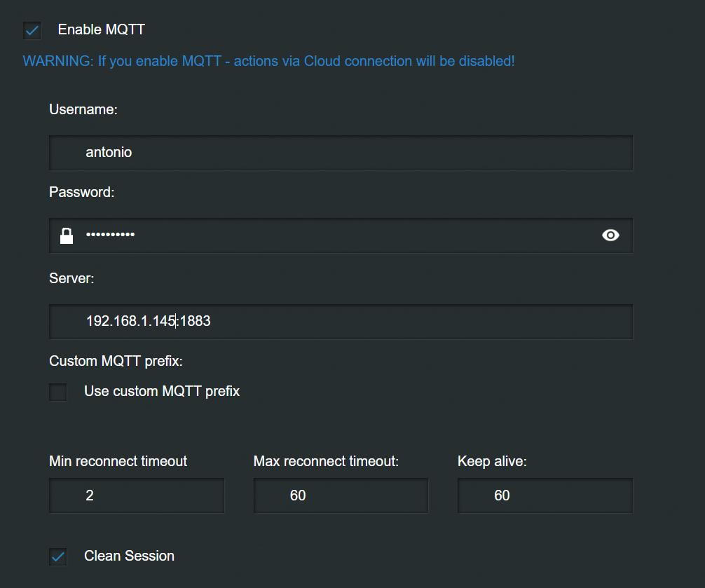Image resolution: width=705 pixels, height=588 pixels.
Task: Show password using the eye icon
Action: [x=610, y=235]
